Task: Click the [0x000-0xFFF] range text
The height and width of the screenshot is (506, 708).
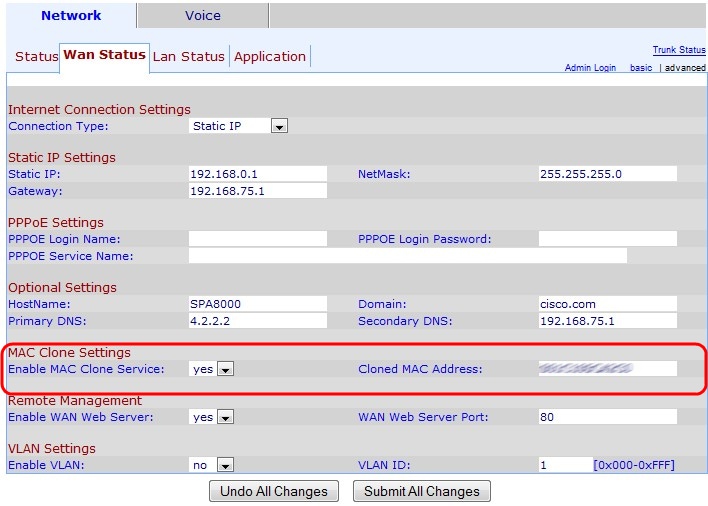Action: click(634, 465)
